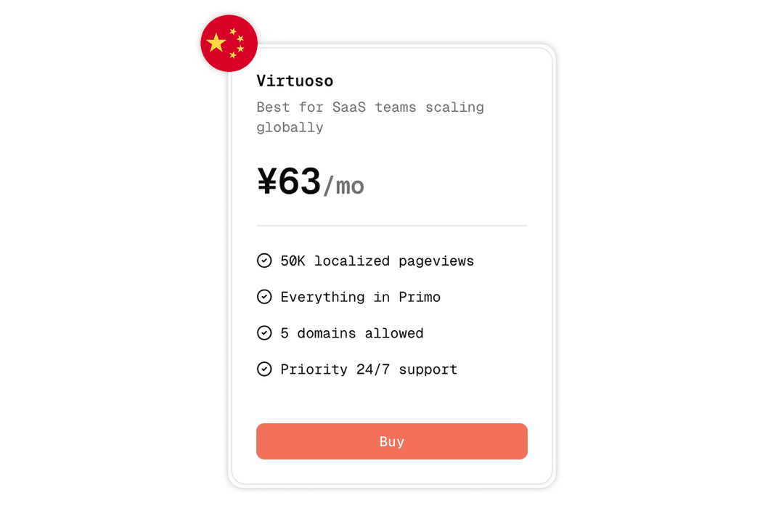Click the "Everything in" feature text

click(335, 297)
